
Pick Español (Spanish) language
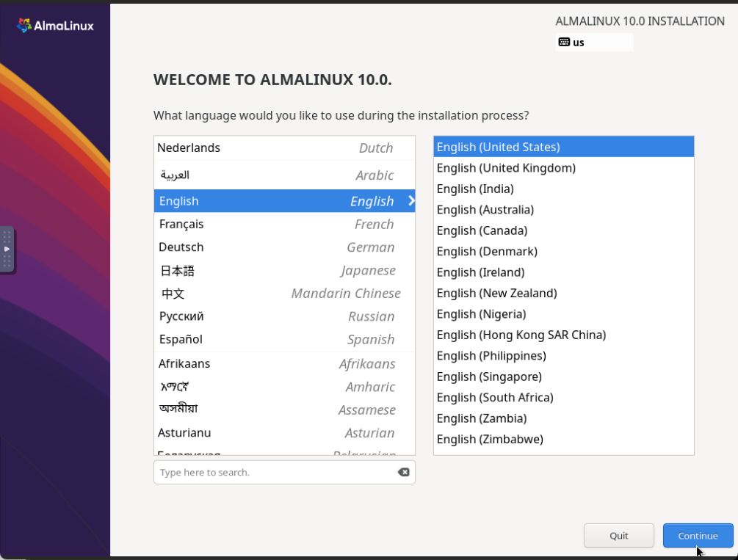point(284,339)
